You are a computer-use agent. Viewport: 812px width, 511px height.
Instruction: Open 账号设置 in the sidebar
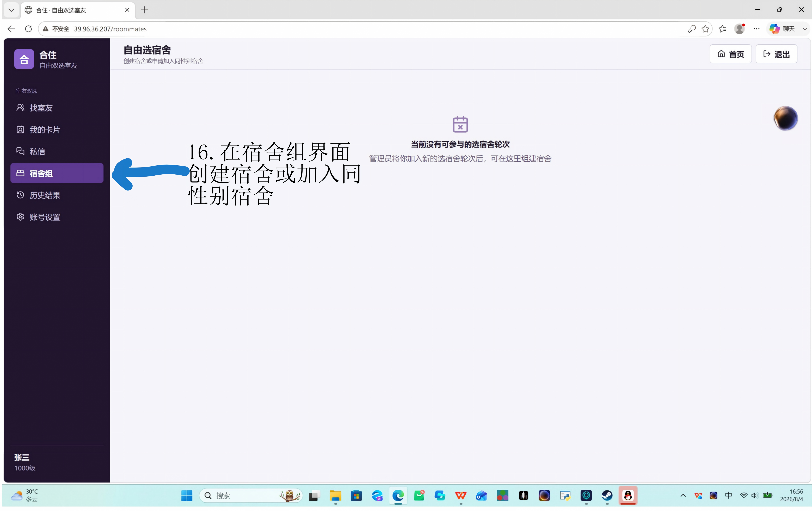click(57, 217)
